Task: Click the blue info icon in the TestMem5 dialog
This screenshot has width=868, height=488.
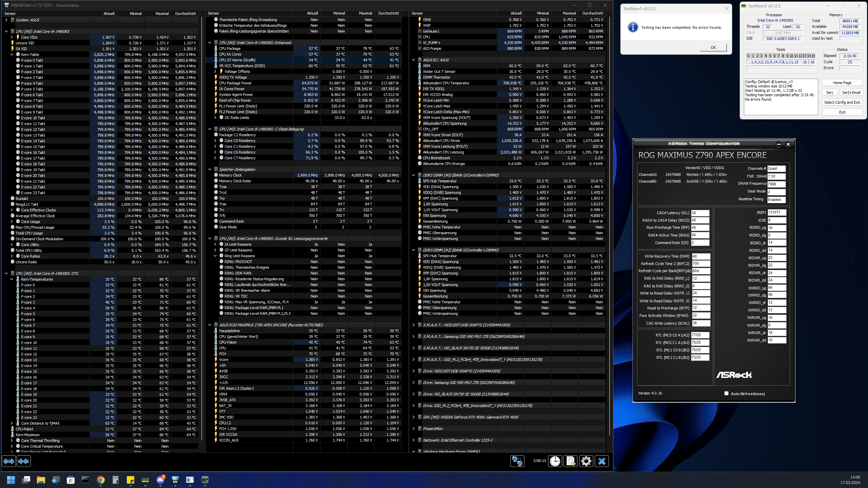Action: 633,27
